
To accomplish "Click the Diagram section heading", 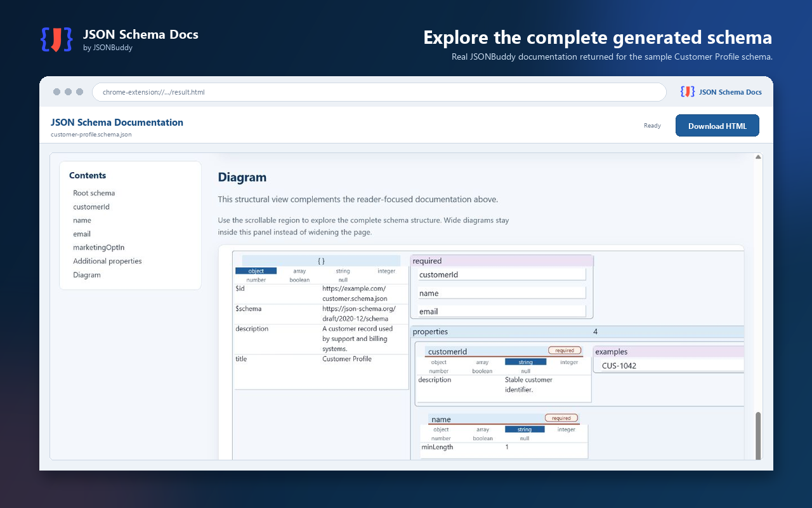I will point(242,177).
